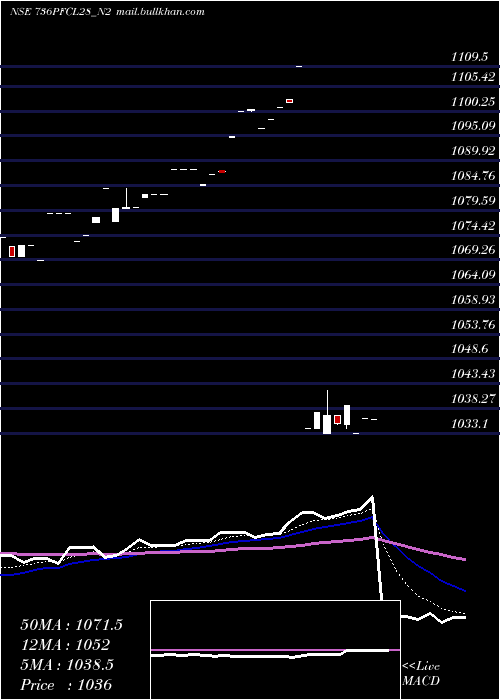Viewport: 500px width, 700px height.
Task: Select the 1089.92 price level label
Action: click(x=473, y=150)
